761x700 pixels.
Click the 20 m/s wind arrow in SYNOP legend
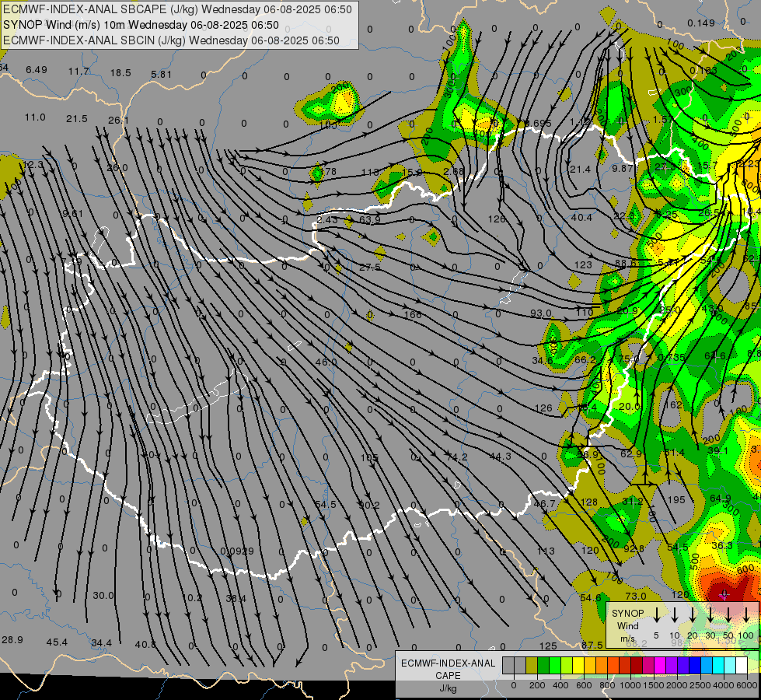(693, 614)
